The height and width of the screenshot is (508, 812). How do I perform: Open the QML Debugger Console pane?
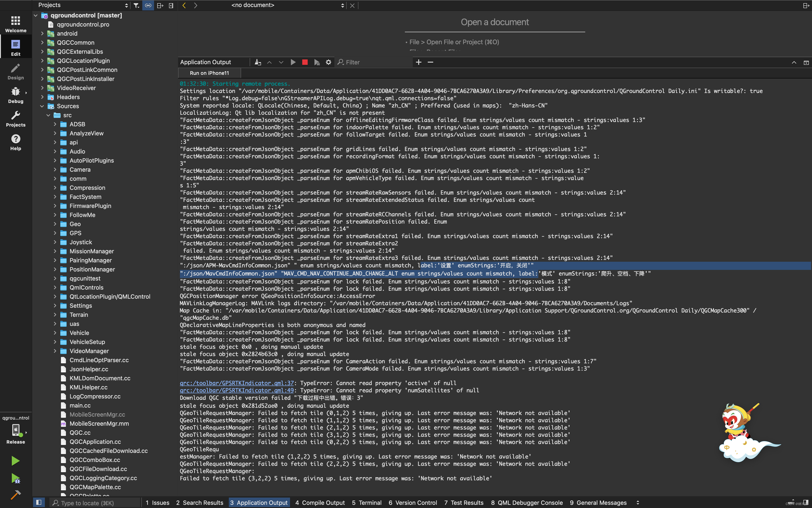click(x=527, y=503)
